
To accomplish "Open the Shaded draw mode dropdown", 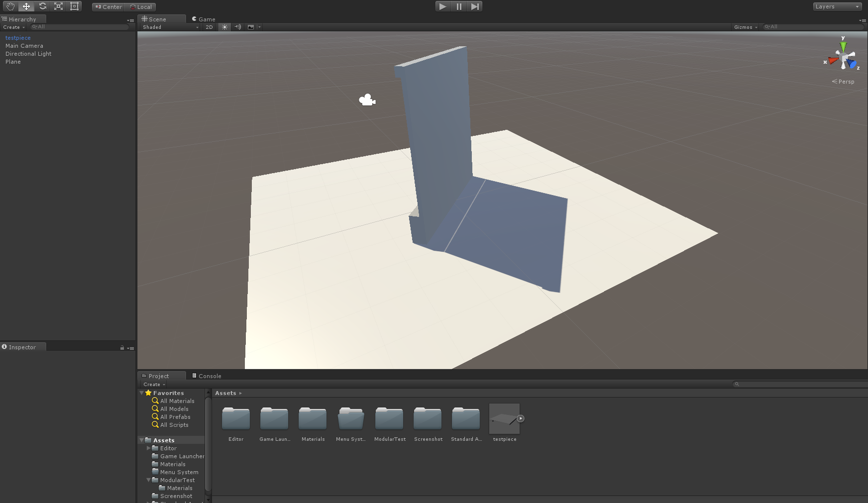I will point(170,27).
